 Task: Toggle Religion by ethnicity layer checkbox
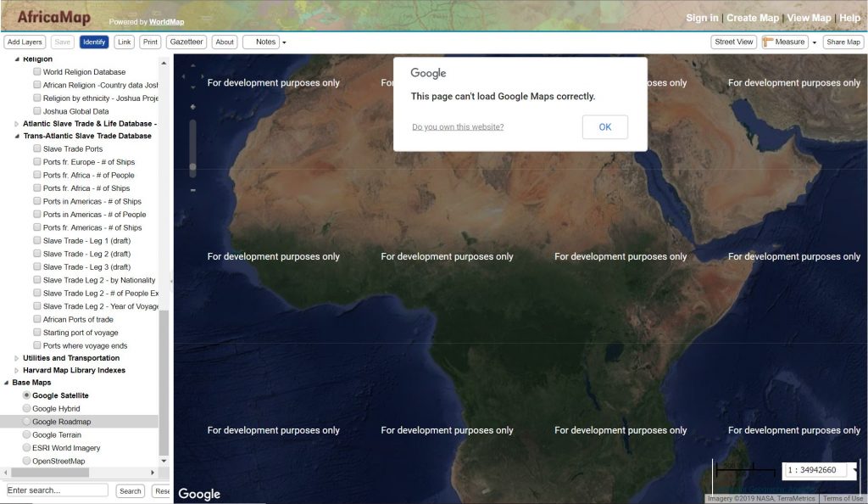pos(37,98)
